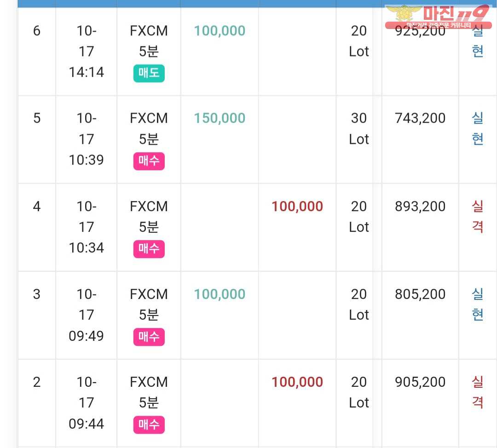The width and height of the screenshot is (497, 448).
Task: Click the 매수 badge at 10:39
Action: pyautogui.click(x=149, y=161)
